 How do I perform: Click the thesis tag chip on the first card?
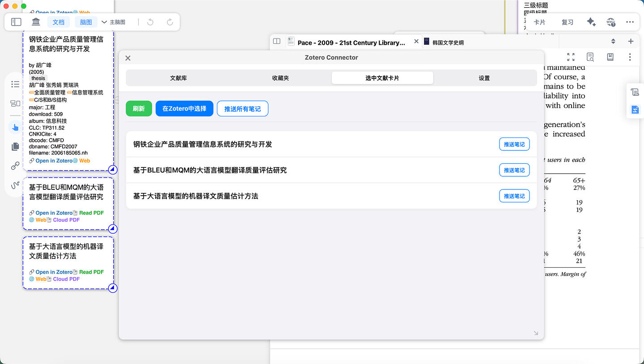pos(38,78)
